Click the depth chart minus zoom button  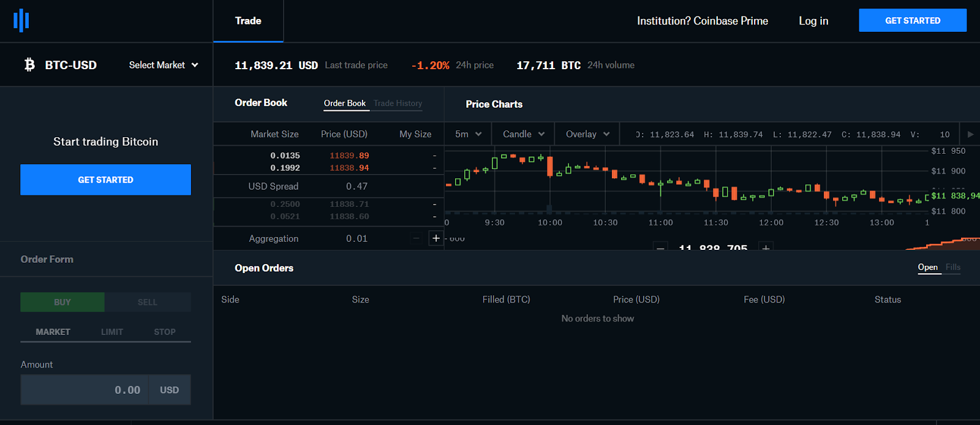(x=660, y=247)
